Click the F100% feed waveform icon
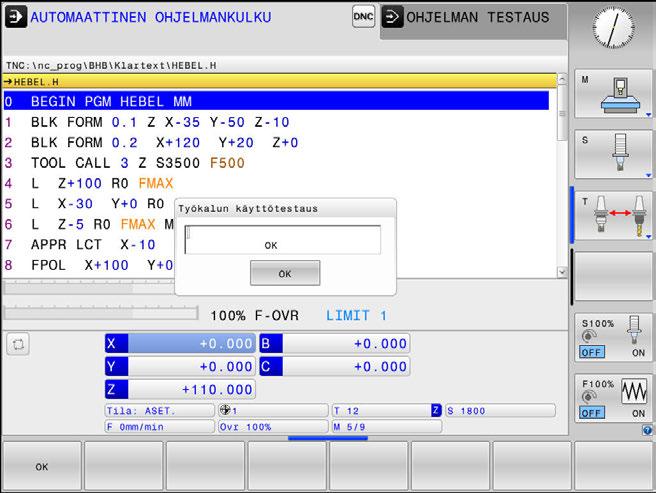The width and height of the screenshot is (656, 493). [634, 392]
